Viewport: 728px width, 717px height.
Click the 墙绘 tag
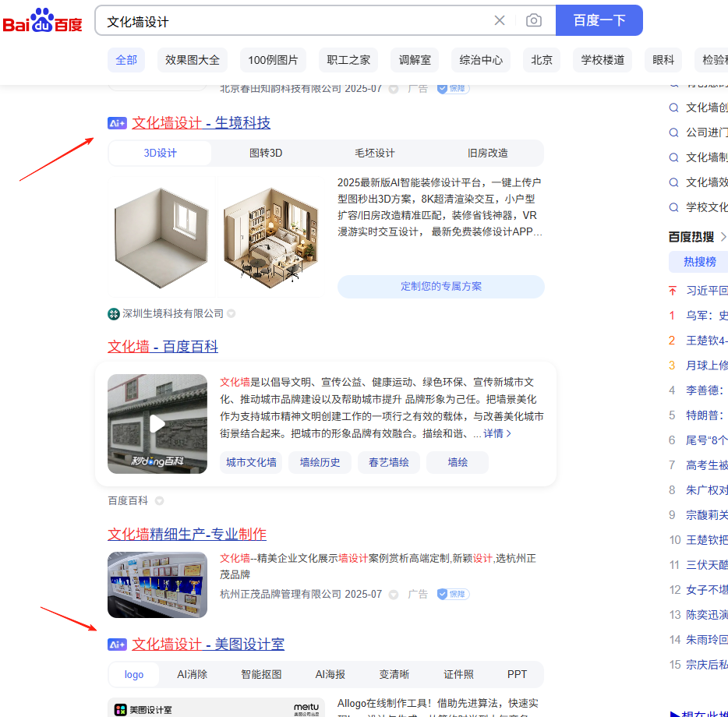click(458, 462)
